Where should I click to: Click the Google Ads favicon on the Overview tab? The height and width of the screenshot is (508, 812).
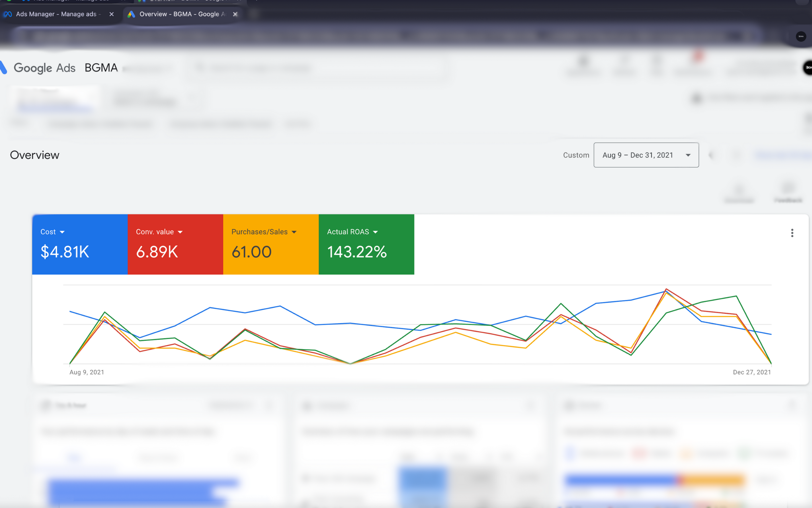click(x=132, y=14)
